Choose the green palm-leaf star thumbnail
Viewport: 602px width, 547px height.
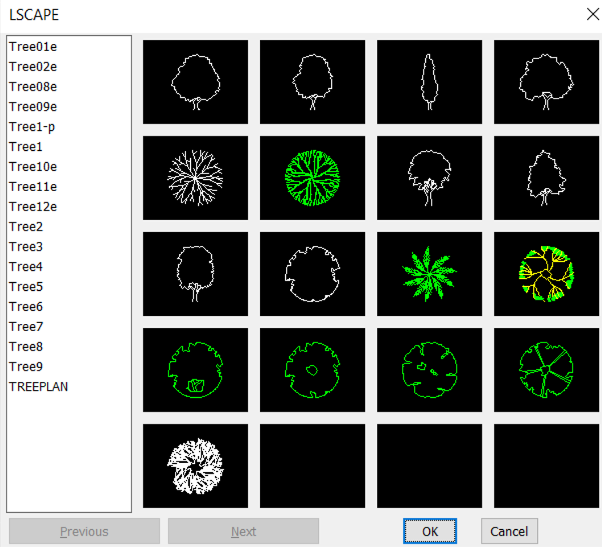429,274
